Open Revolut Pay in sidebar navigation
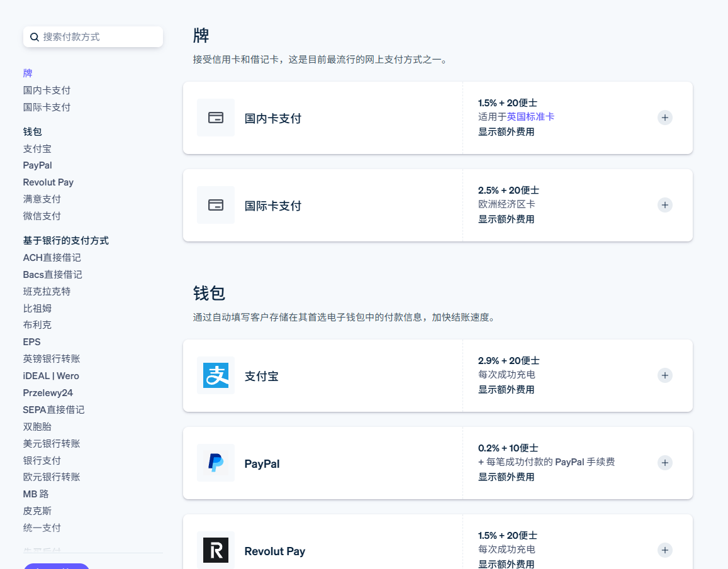 (48, 182)
